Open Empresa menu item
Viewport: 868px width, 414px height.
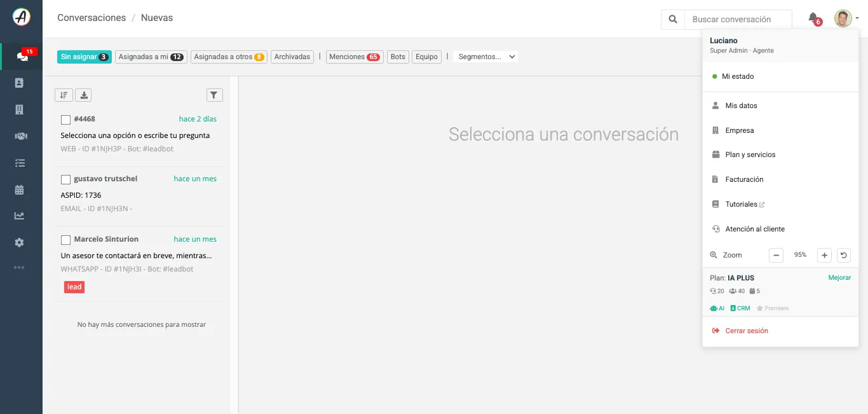tap(780, 130)
